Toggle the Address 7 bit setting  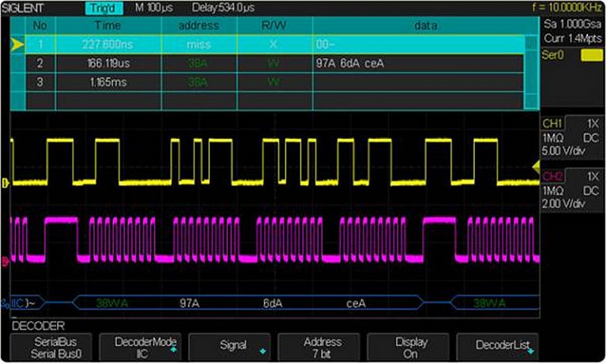tap(322, 348)
